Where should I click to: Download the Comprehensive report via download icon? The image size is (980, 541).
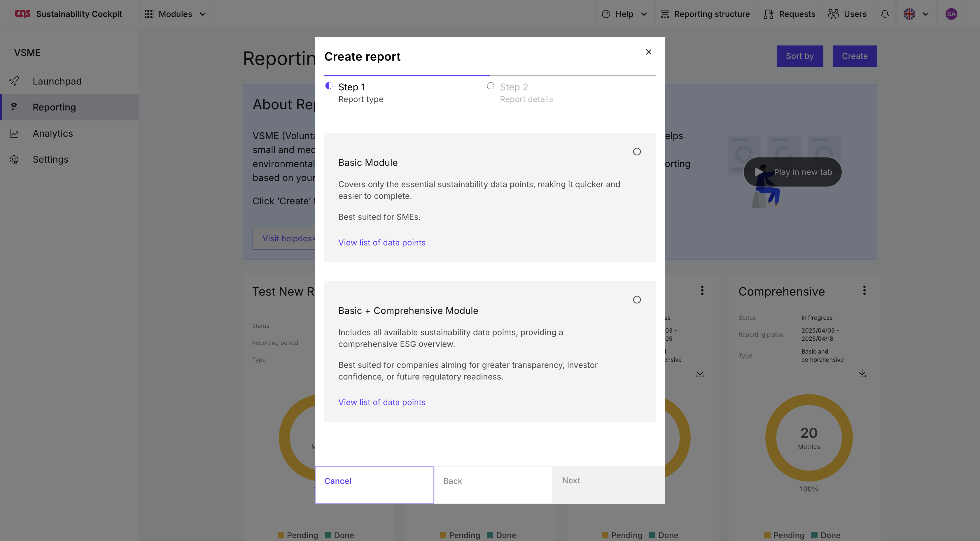[x=862, y=373]
